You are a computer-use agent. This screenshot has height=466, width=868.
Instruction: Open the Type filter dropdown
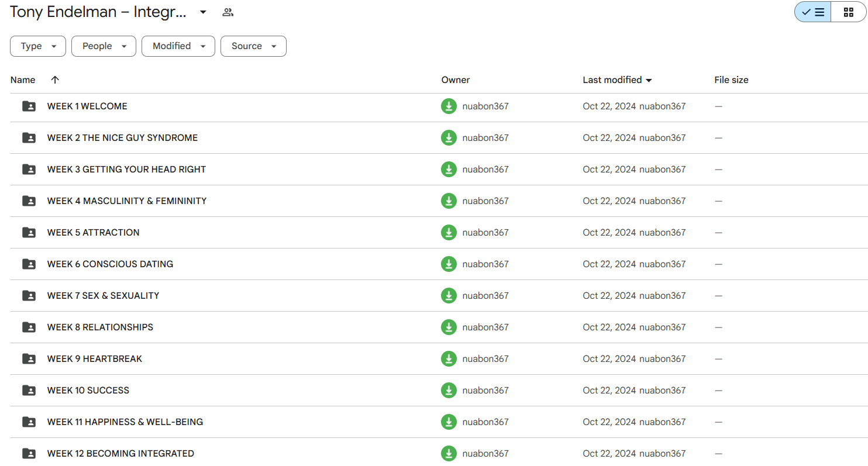click(38, 46)
